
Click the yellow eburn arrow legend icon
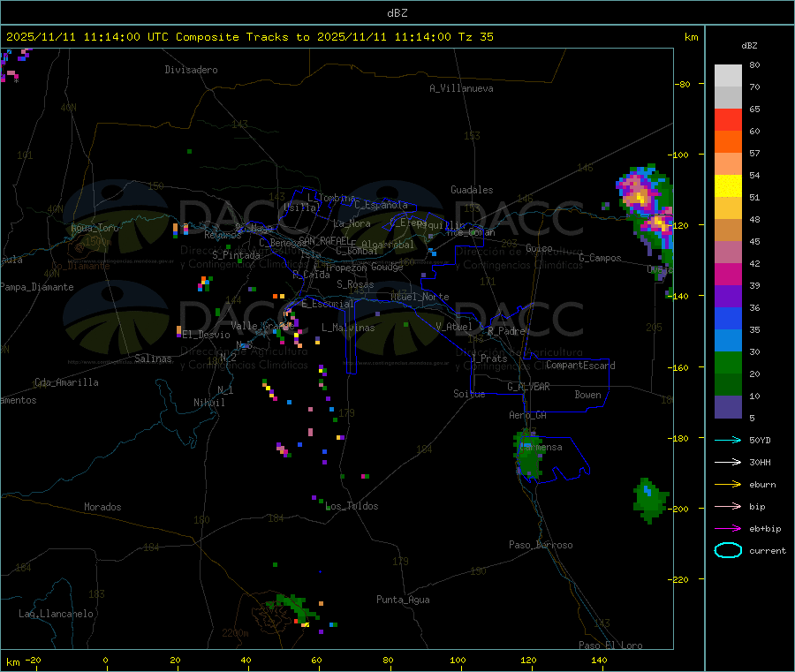(x=728, y=484)
